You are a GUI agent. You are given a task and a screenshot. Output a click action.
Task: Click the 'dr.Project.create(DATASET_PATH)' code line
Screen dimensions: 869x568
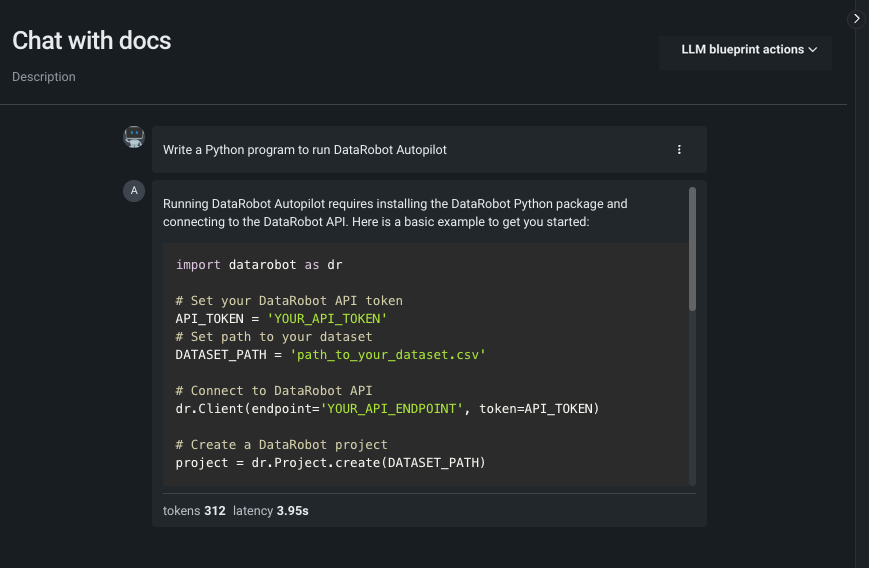(331, 462)
